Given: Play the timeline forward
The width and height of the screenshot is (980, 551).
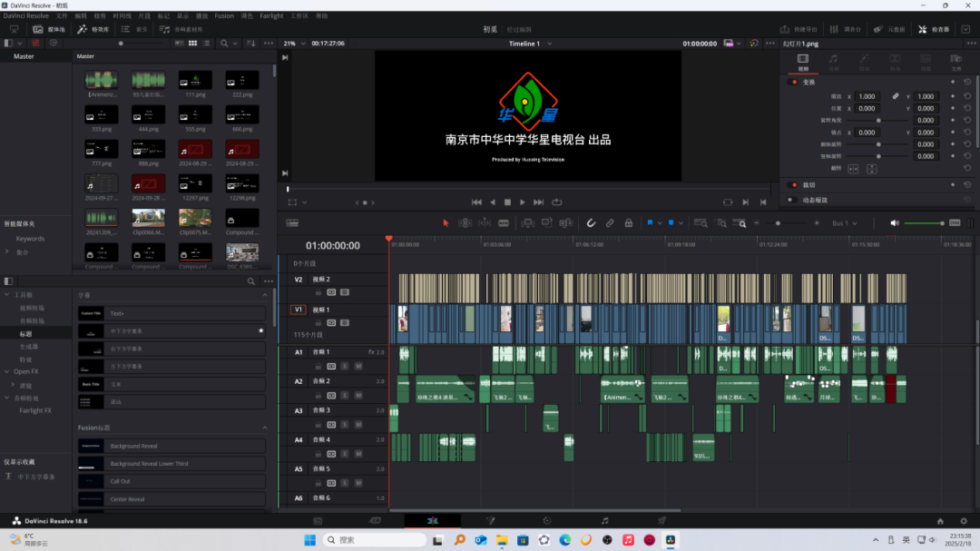Looking at the screenshot, I should point(523,202).
